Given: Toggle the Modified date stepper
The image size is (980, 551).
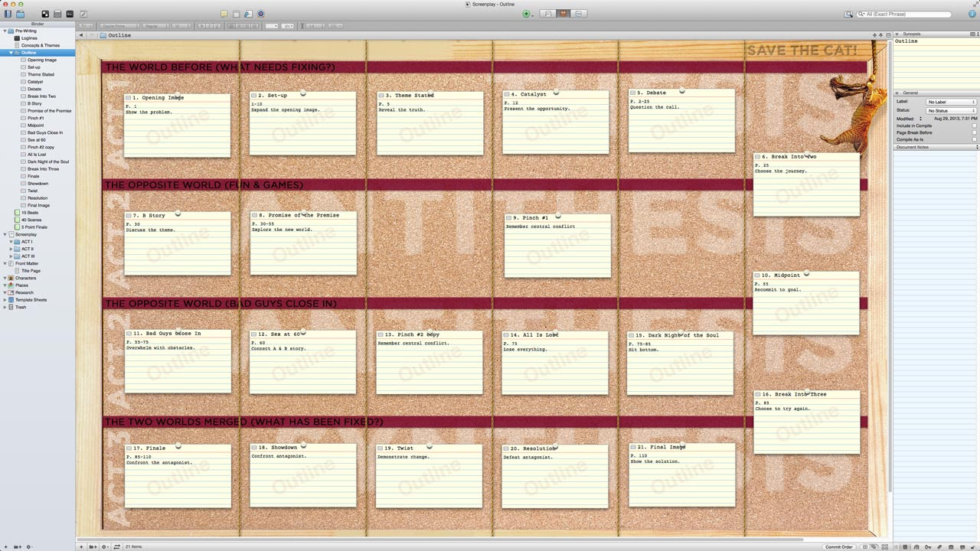Looking at the screenshot, I should tap(921, 119).
